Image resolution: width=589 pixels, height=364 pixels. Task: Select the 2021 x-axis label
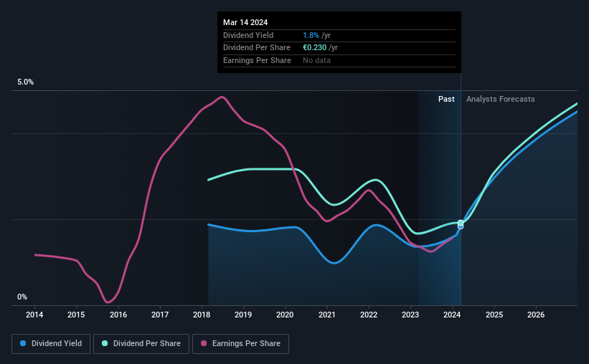point(327,315)
